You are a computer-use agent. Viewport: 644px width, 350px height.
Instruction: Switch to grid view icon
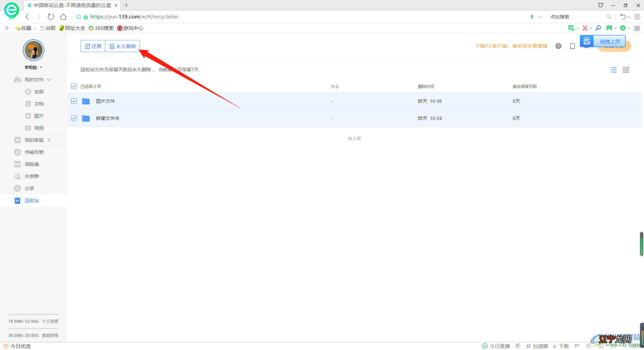point(626,70)
